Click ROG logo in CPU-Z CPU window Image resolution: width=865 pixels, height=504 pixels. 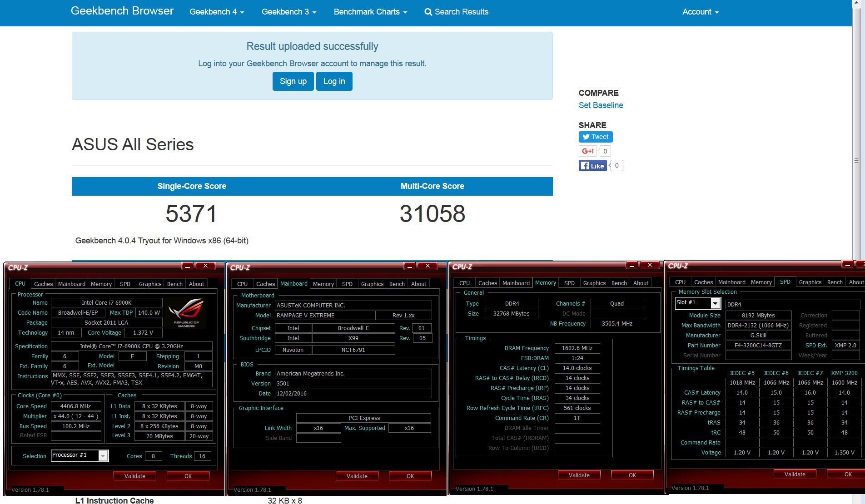[186, 313]
